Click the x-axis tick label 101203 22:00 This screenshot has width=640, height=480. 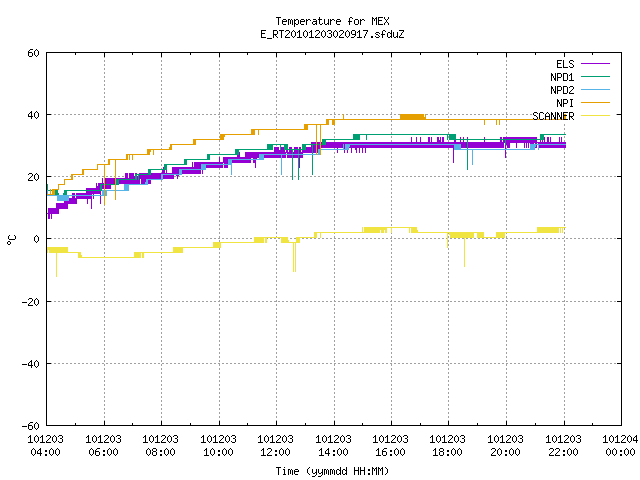564,446
